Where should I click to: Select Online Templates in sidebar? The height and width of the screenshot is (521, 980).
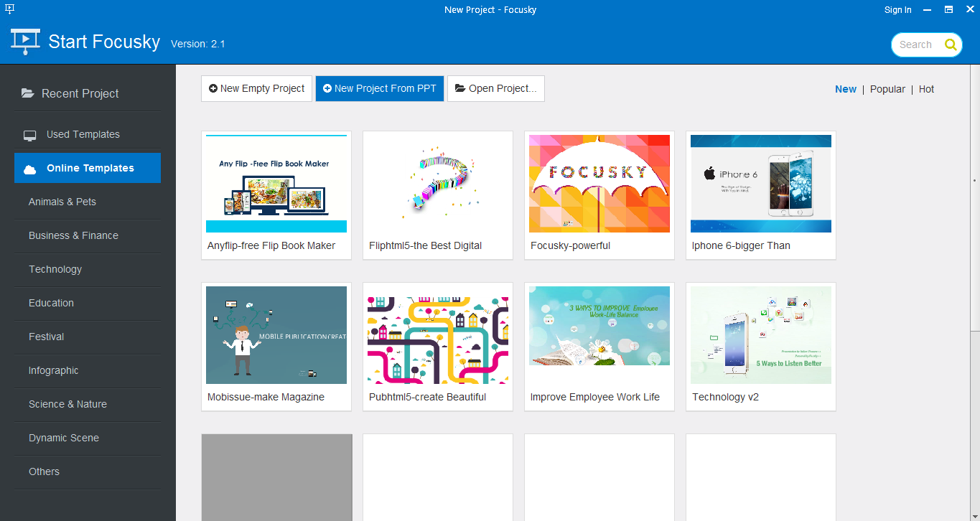88,168
